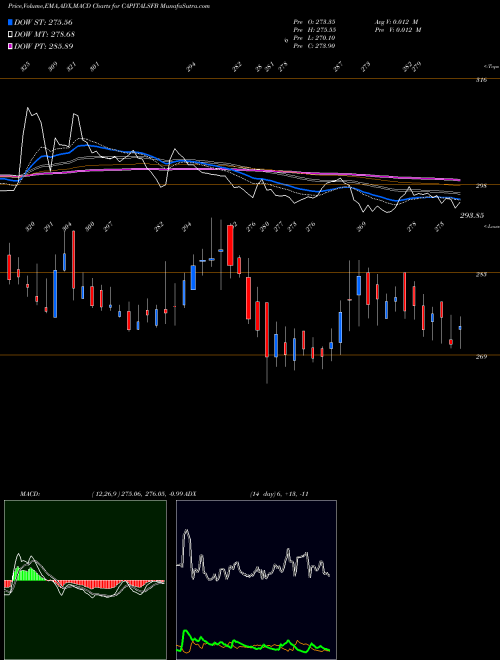
Task: Click the 'Avg V: 0.012 M' volume text
Action: 398,22
